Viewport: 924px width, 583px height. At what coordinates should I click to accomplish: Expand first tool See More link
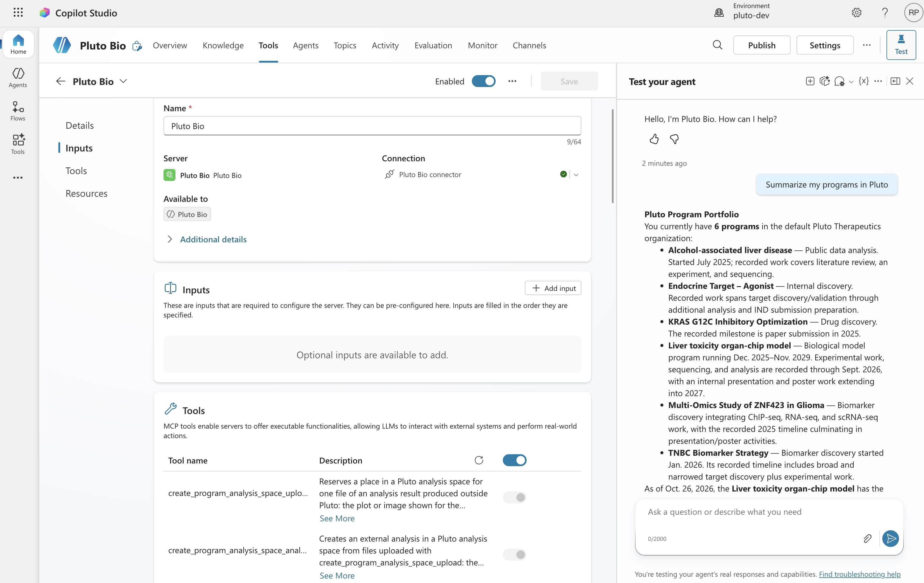[337, 518]
